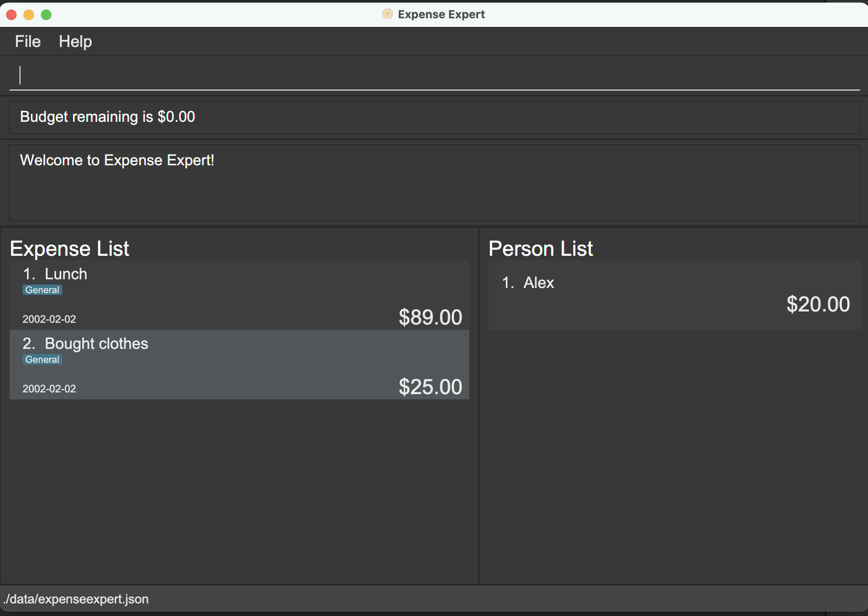The height and width of the screenshot is (616, 868).
Task: Click the General tag under Bought clothes
Action: pyautogui.click(x=42, y=360)
